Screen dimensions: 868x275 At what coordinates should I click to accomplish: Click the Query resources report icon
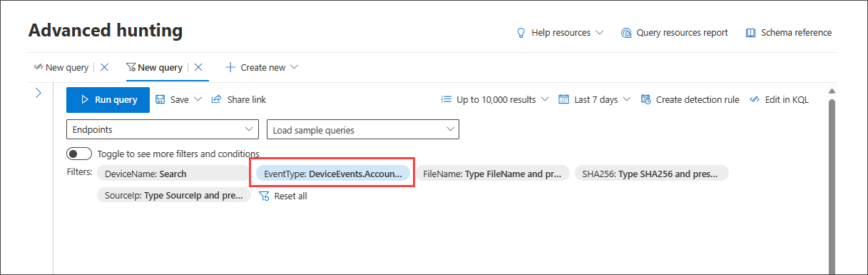coord(626,33)
